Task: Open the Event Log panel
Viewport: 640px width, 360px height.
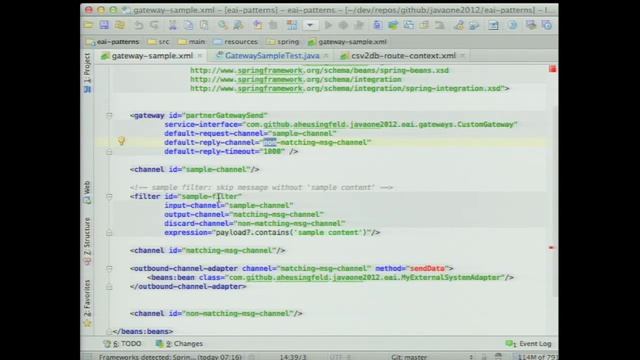Action: click(x=529, y=344)
